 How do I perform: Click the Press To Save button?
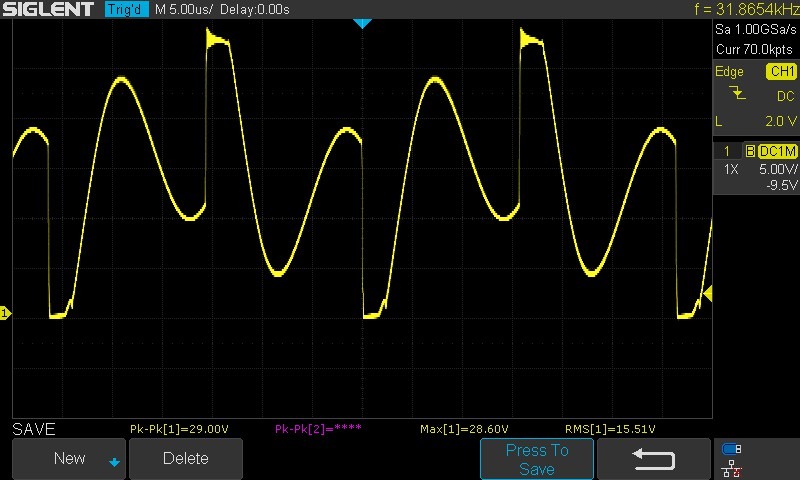(537, 459)
